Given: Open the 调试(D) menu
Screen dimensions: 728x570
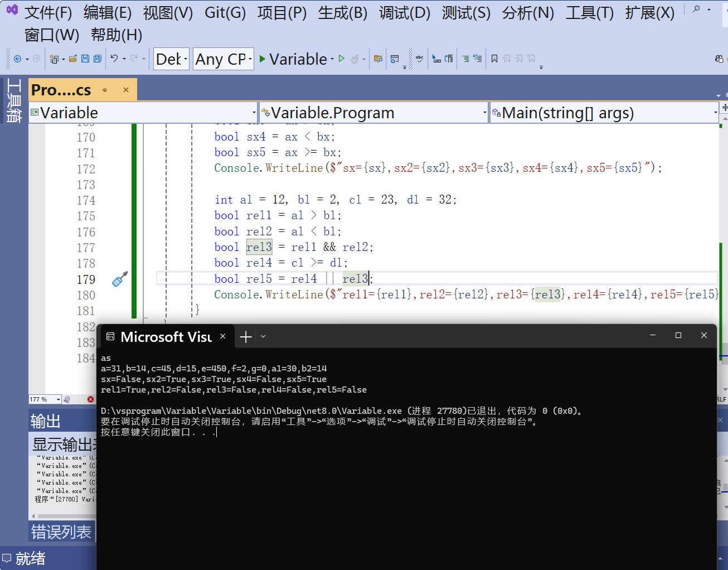Looking at the screenshot, I should coord(405,13).
